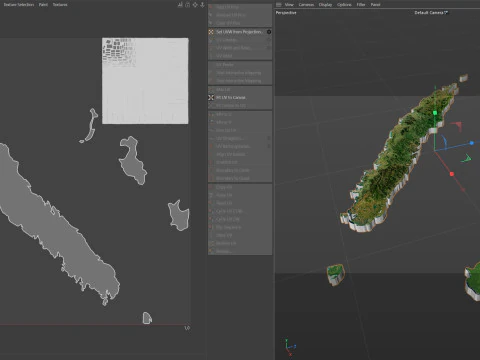This screenshot has height=360, width=480.
Task: Run Align UV Islands command
Action: 239,154
